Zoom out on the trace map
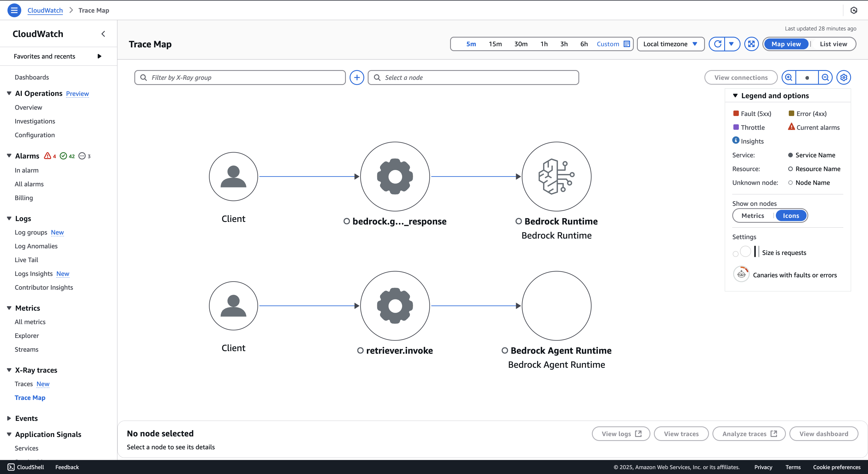 click(x=825, y=78)
